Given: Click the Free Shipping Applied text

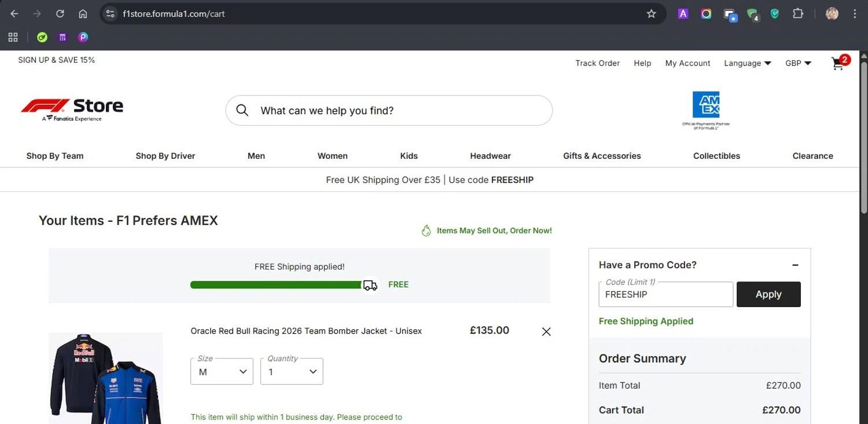Looking at the screenshot, I should click(646, 321).
